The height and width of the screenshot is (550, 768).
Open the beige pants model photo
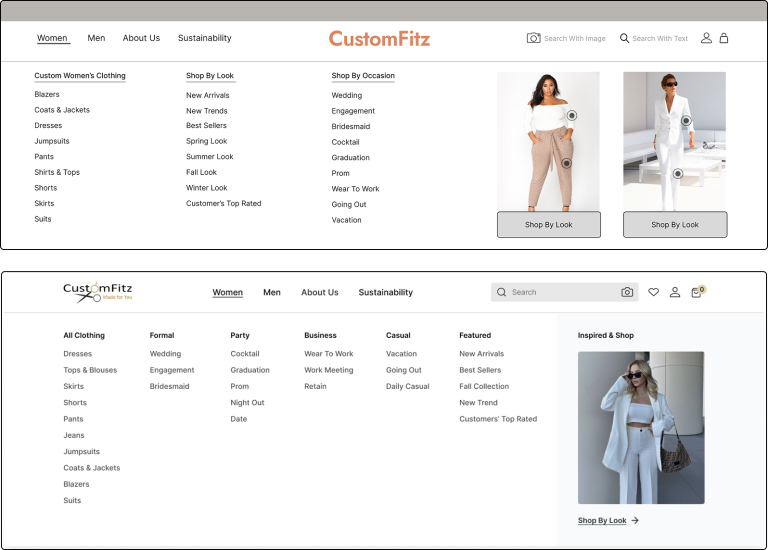click(548, 142)
